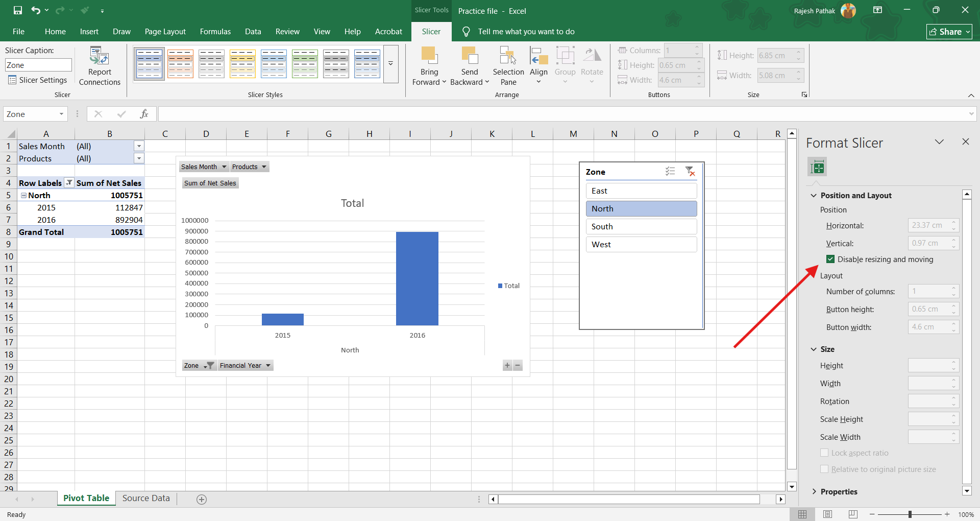The height and width of the screenshot is (521, 980).
Task: Click the Save icon in title bar
Action: (18, 10)
